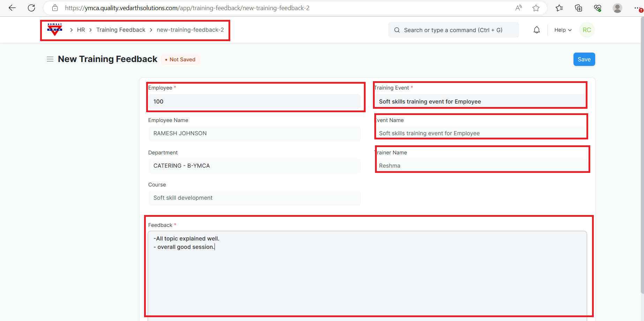The height and width of the screenshot is (321, 644).
Task: Refresh the page with reload icon
Action: coord(31,8)
